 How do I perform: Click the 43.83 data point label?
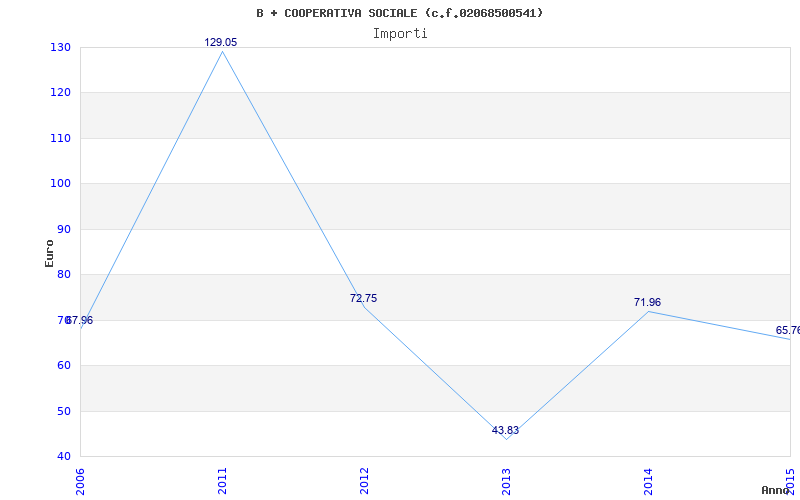[505, 430]
